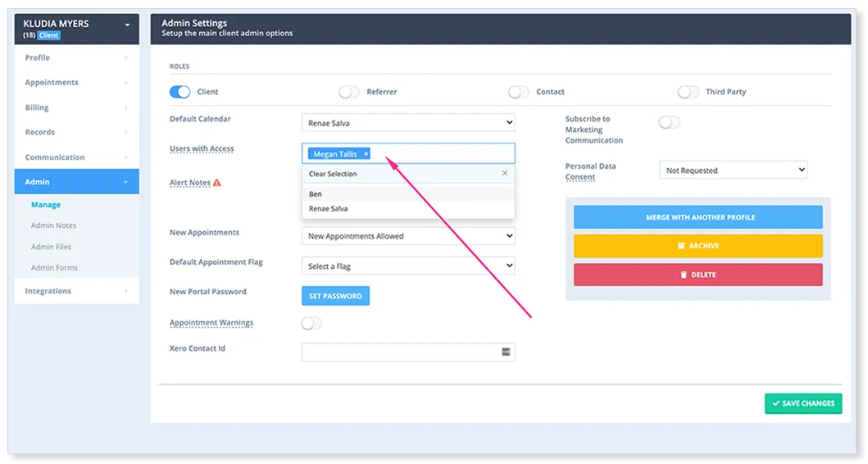The image size is (868, 464).
Task: Click the checkmark icon on Save Changes
Action: [775, 403]
